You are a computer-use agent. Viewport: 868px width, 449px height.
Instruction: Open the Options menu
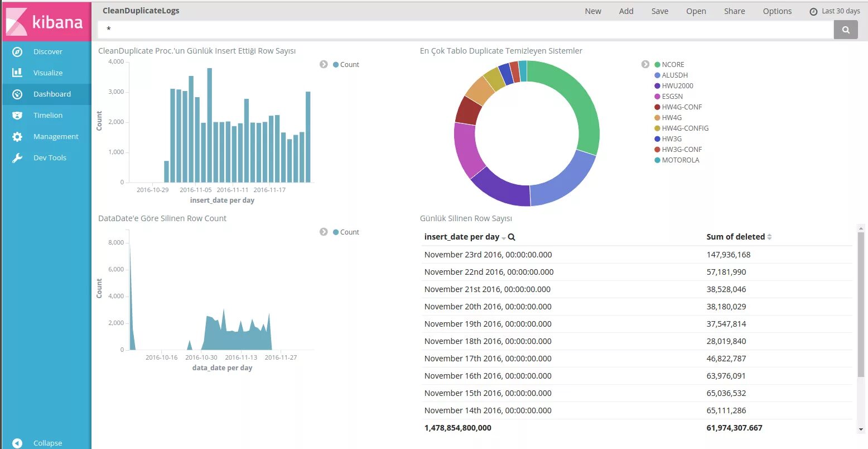tap(777, 11)
